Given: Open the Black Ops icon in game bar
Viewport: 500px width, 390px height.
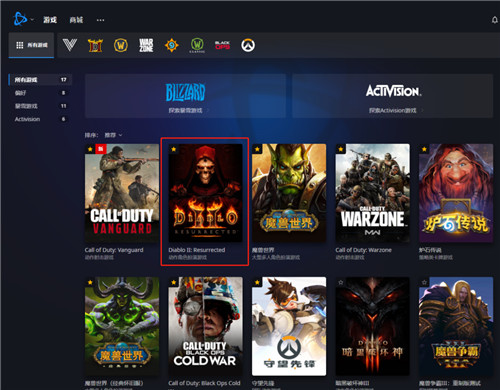Looking at the screenshot, I should pyautogui.click(x=222, y=45).
